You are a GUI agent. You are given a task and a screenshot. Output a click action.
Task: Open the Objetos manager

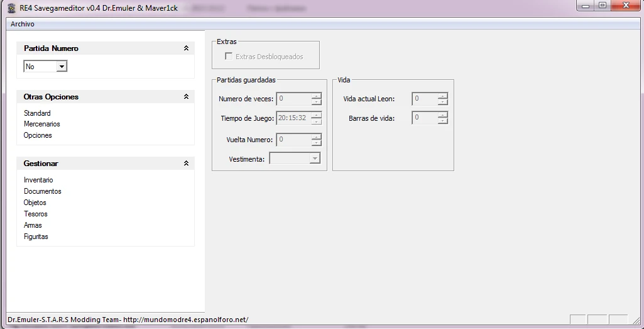35,203
